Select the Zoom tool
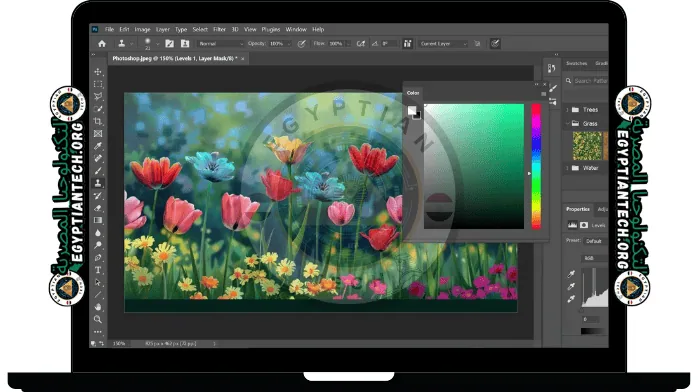 (98, 319)
